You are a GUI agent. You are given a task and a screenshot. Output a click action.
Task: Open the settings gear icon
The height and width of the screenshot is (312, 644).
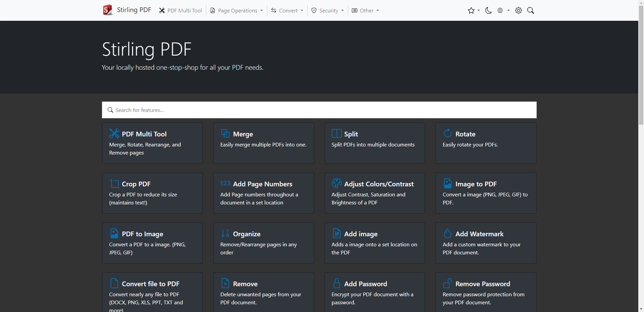tap(519, 10)
